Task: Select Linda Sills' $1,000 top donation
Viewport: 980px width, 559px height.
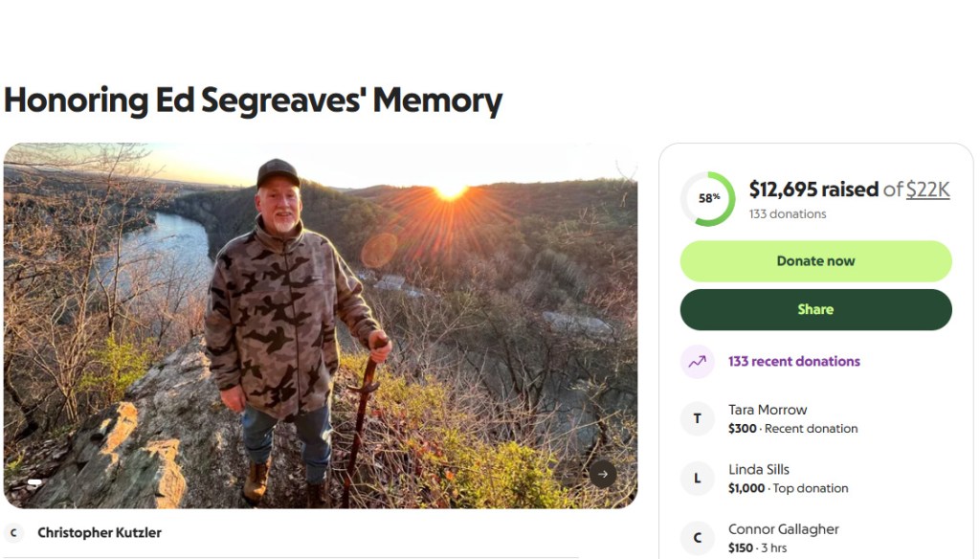Action: 788,479
